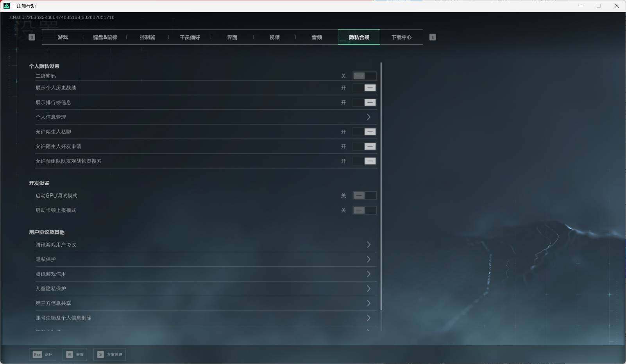This screenshot has height=364, width=626.
Task: Click the 返回 button label
Action: tap(49, 355)
